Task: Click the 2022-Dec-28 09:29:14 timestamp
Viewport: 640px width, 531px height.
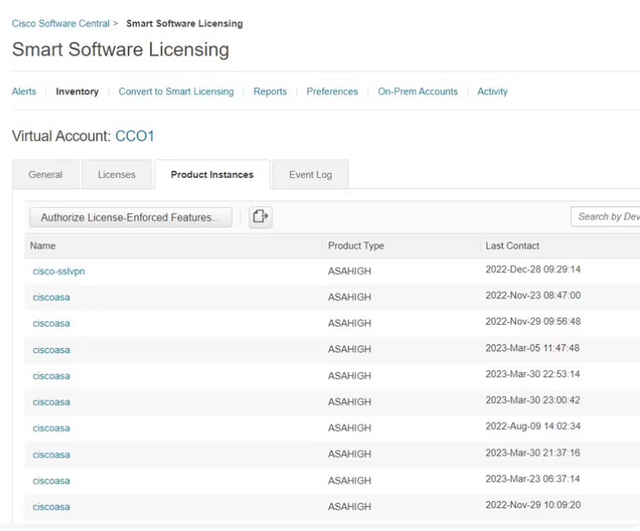Action: tap(533, 269)
